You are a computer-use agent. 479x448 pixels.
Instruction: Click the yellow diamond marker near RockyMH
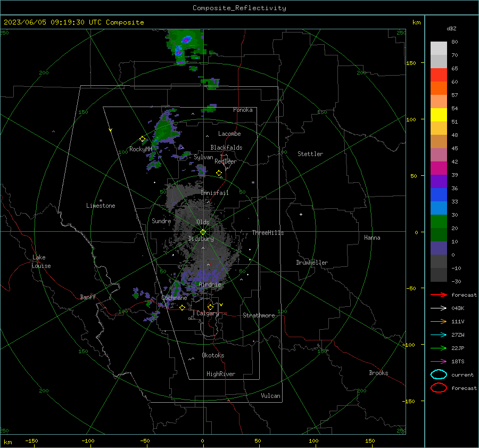[142, 139]
